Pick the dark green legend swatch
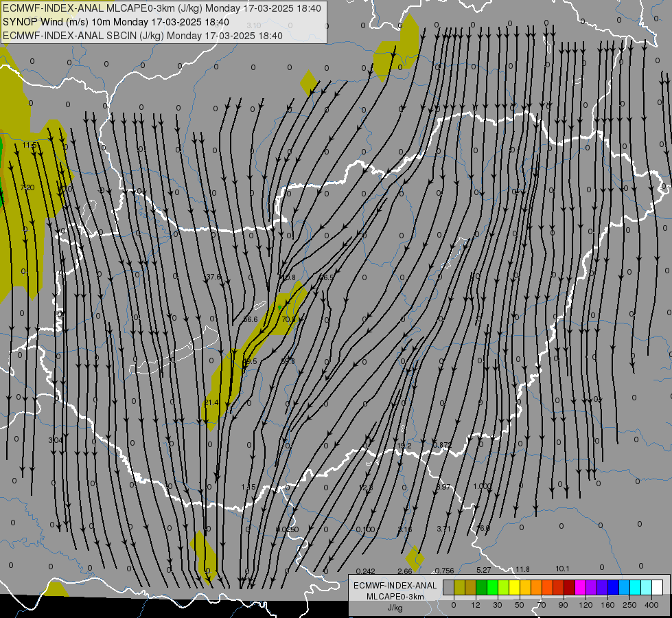Screen dimensions: 672x618 point(481,587)
